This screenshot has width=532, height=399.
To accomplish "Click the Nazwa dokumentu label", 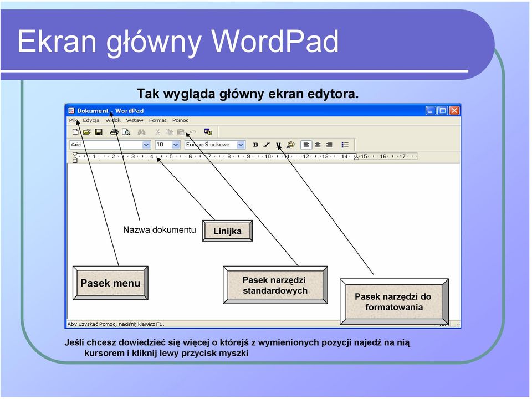I will pyautogui.click(x=160, y=229).
